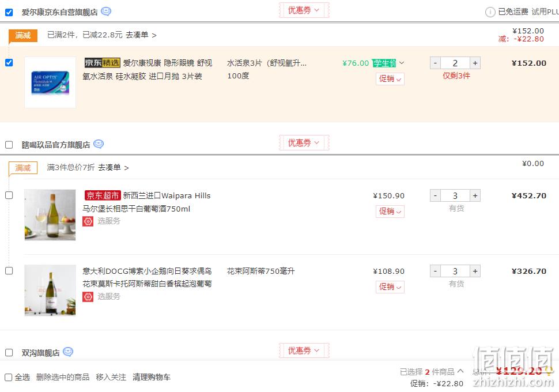Increase 意大利DOCG wine quantity

475,271
